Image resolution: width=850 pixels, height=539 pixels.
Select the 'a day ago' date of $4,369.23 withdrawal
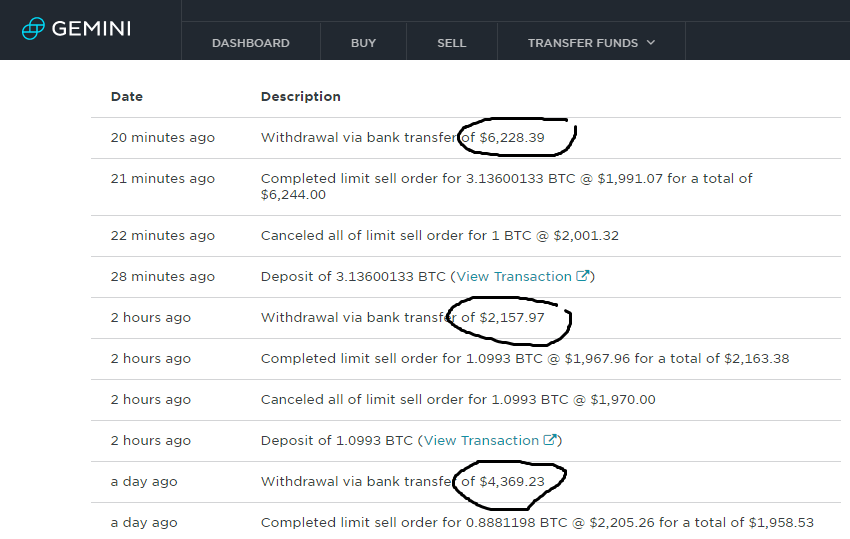pyautogui.click(x=144, y=482)
